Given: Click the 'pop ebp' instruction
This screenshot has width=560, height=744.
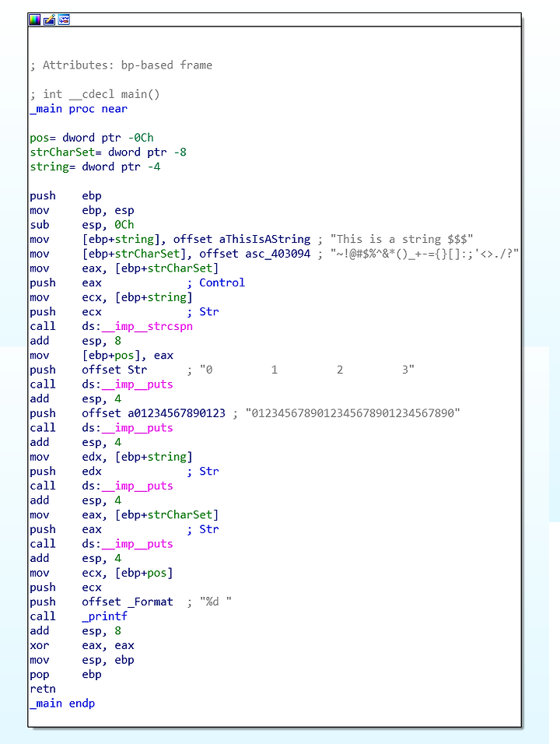Looking at the screenshot, I should (65, 674).
